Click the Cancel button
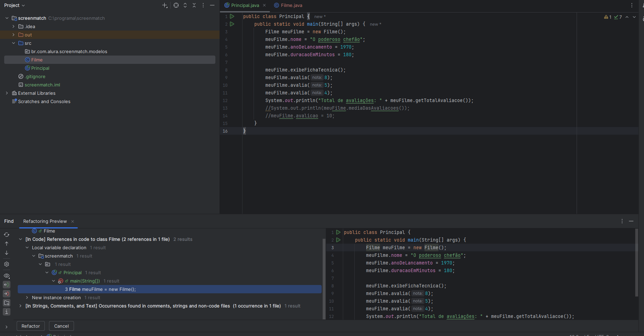 61,326
